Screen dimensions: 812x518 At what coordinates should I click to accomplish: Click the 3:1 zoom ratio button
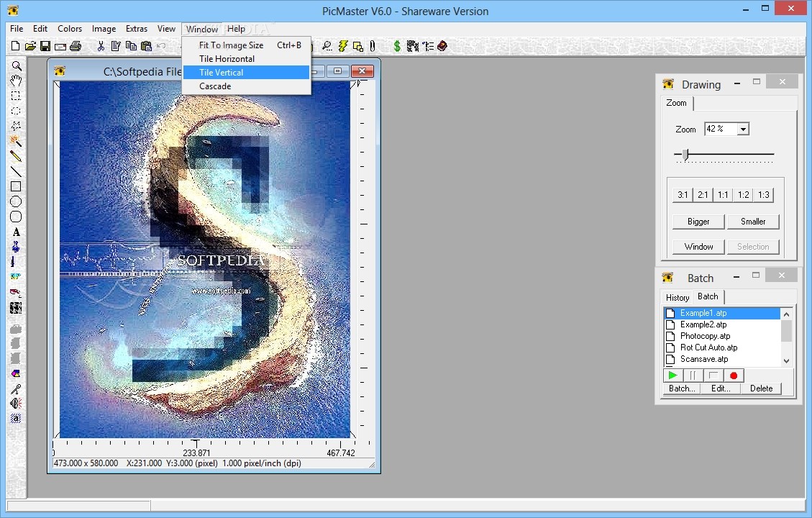tap(683, 195)
